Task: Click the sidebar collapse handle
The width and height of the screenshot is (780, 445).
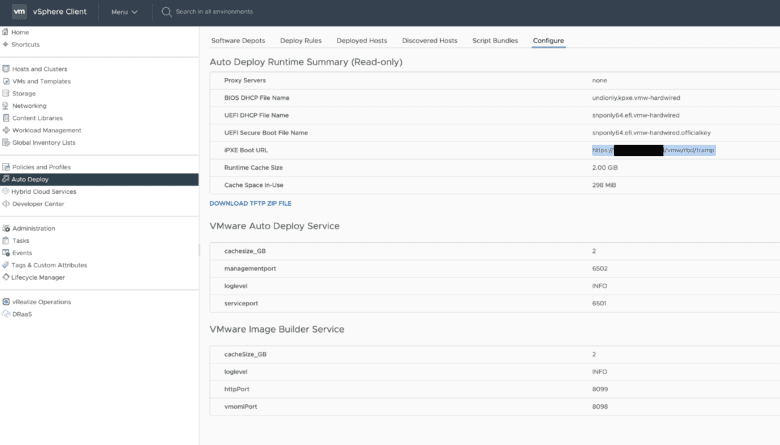Action: click(199, 250)
